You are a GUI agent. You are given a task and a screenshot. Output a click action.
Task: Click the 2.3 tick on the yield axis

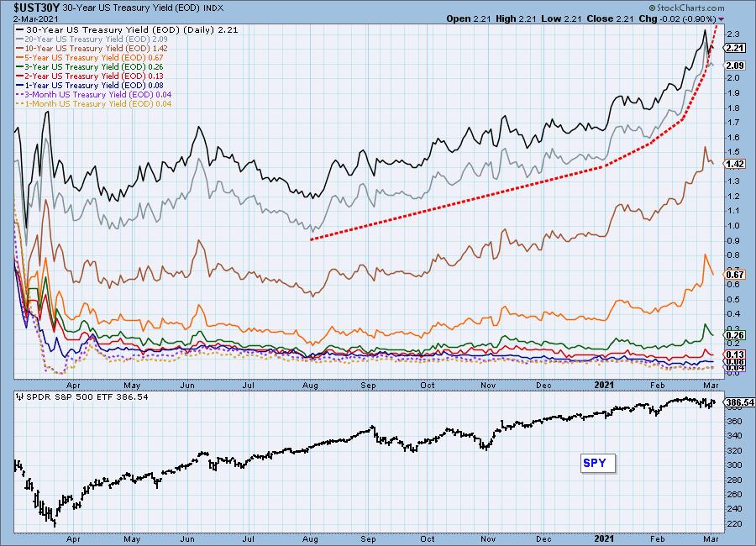[x=733, y=34]
